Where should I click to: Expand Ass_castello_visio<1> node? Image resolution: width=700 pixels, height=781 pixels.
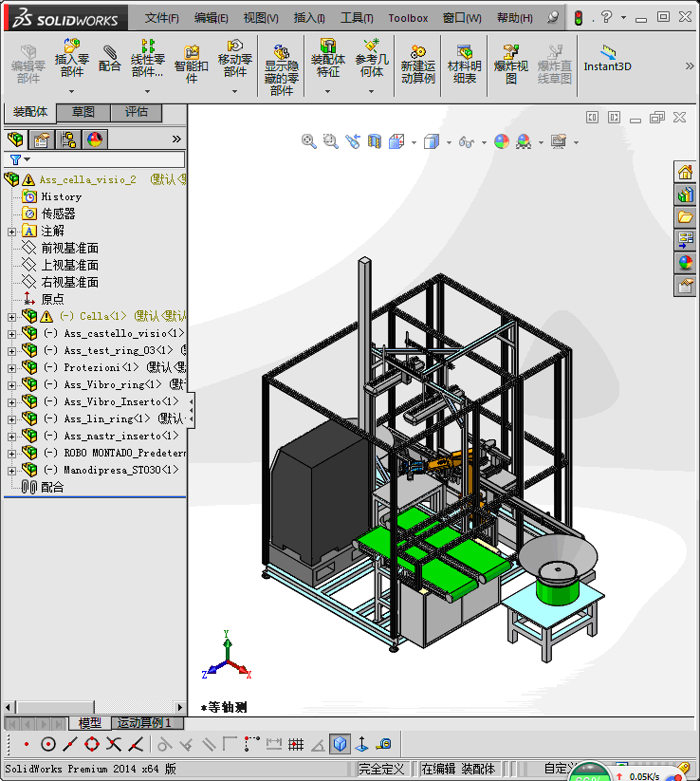tap(11, 334)
